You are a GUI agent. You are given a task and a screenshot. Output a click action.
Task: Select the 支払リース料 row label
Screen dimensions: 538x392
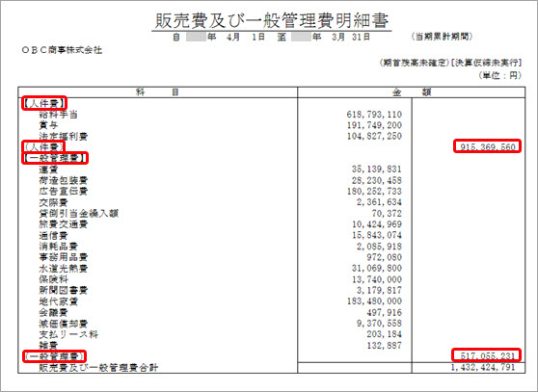click(x=68, y=334)
